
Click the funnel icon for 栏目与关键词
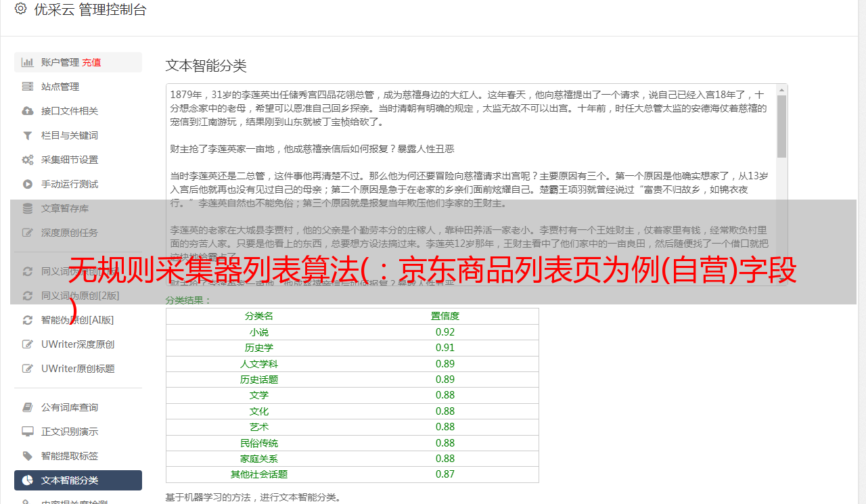28,135
